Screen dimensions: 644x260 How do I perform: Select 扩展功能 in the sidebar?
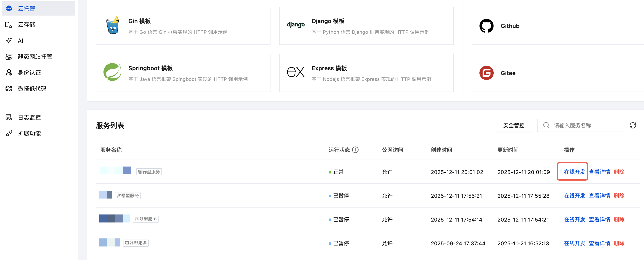[29, 133]
